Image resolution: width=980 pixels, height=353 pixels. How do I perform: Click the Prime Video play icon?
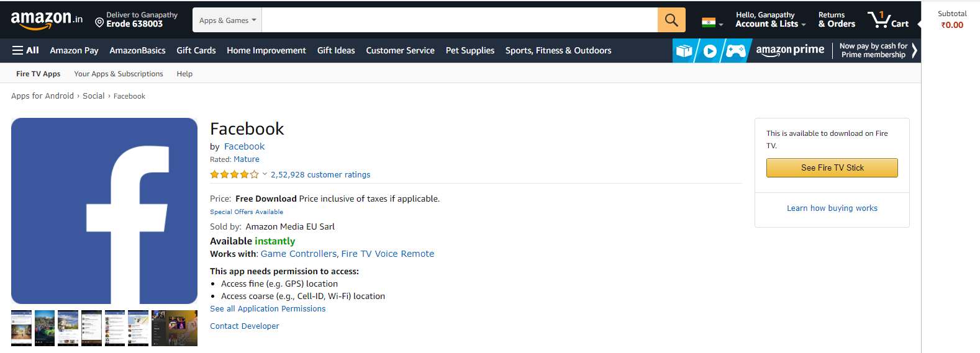click(710, 51)
